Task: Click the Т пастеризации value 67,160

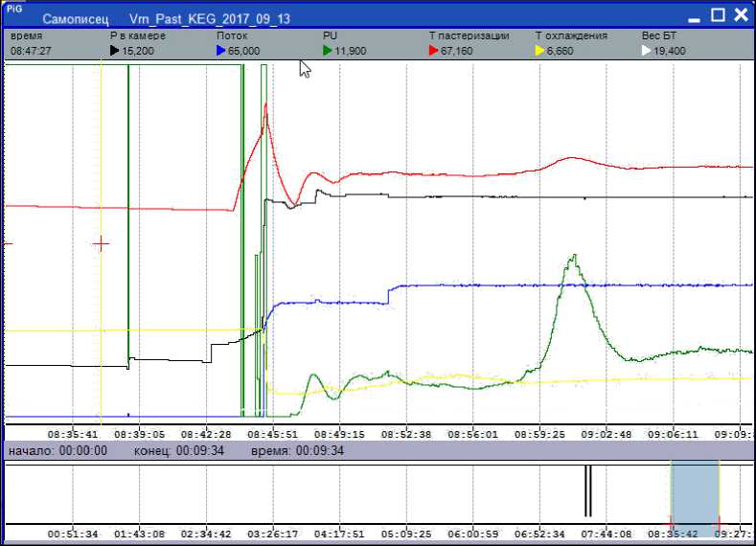Action: (x=457, y=51)
